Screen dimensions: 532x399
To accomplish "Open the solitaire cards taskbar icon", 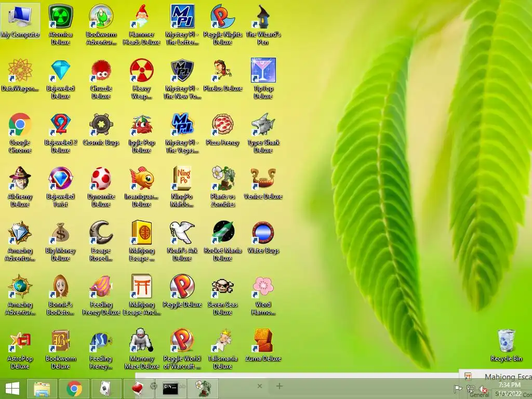I will pos(107,389).
